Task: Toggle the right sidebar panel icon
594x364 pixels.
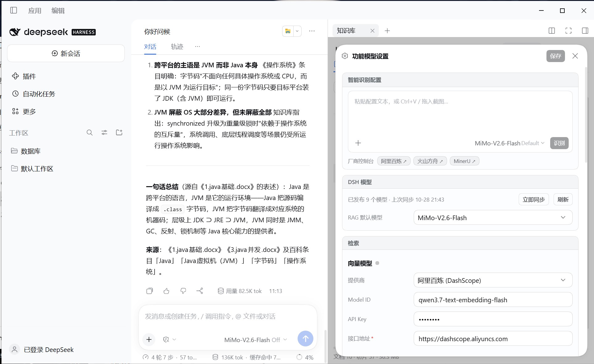Action: click(585, 31)
